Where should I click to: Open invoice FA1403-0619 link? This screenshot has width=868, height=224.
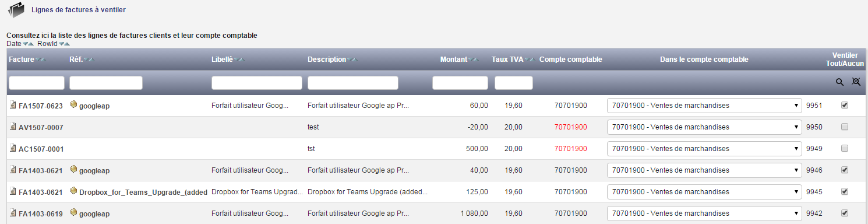pyautogui.click(x=41, y=213)
